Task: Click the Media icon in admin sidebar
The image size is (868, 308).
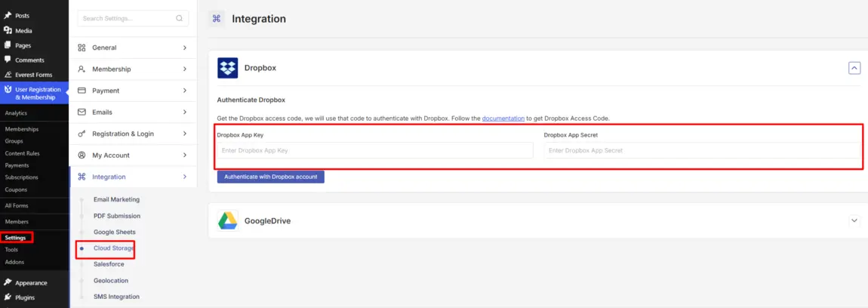Action: pyautogui.click(x=8, y=30)
